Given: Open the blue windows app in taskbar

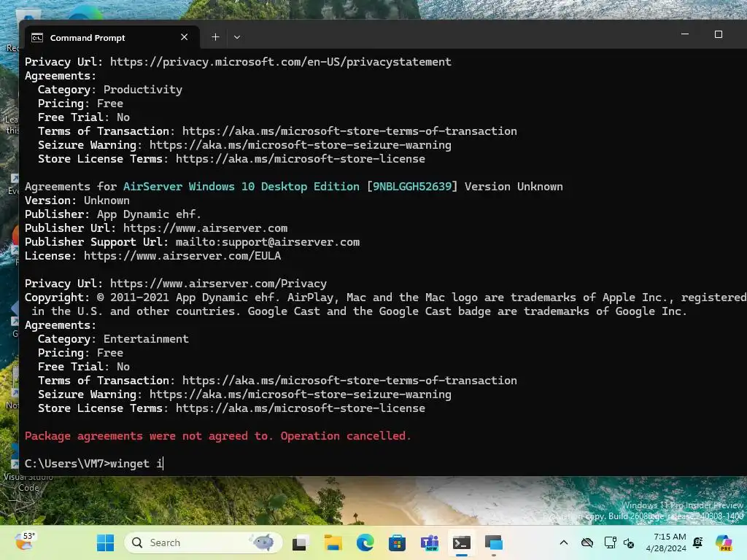Looking at the screenshot, I should [x=494, y=542].
